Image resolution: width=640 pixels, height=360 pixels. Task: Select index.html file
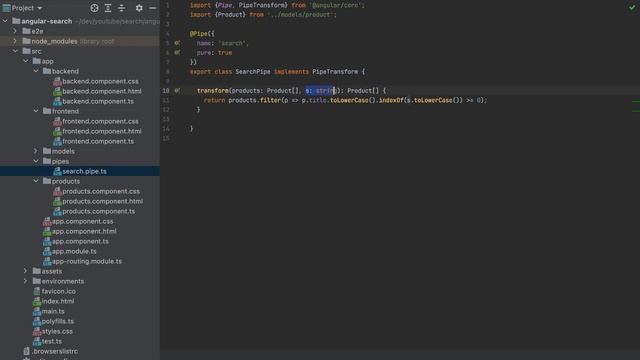click(x=58, y=301)
